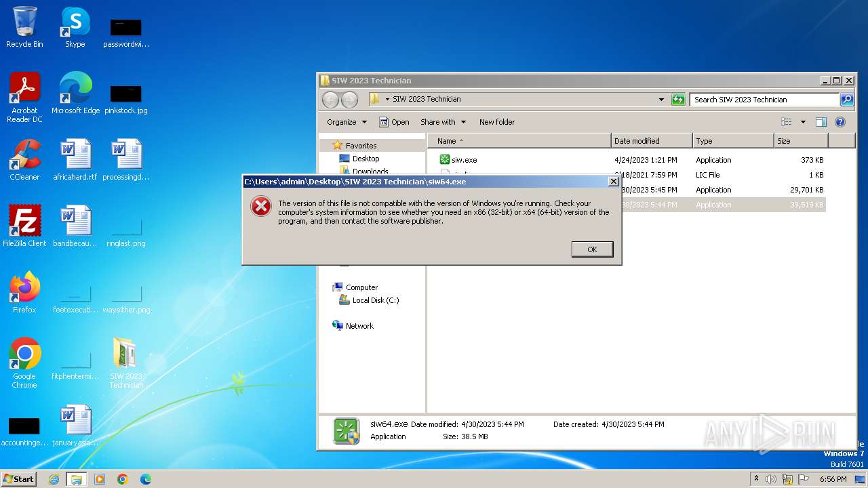Launch Internet Explorer from taskbar
Image resolution: width=868 pixels, height=488 pixels.
click(54, 479)
